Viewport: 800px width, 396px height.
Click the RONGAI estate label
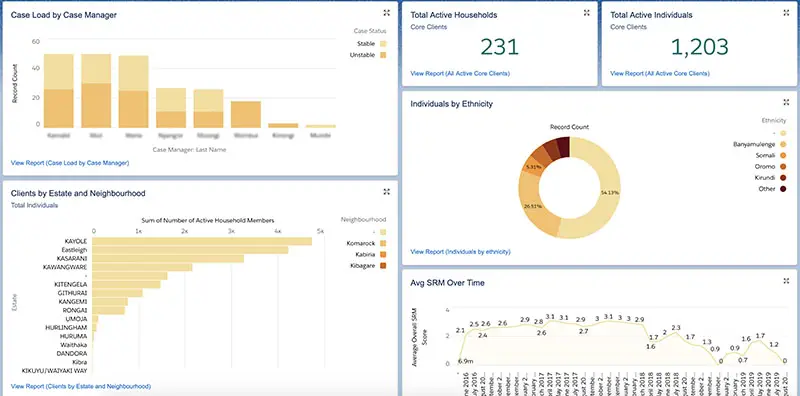coord(74,310)
